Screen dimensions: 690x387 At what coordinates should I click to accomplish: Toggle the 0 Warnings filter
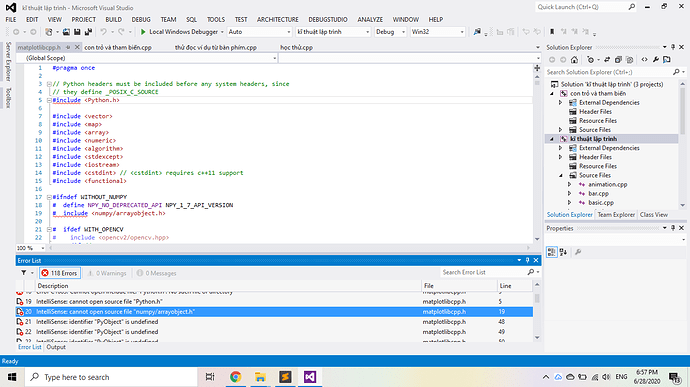107,273
